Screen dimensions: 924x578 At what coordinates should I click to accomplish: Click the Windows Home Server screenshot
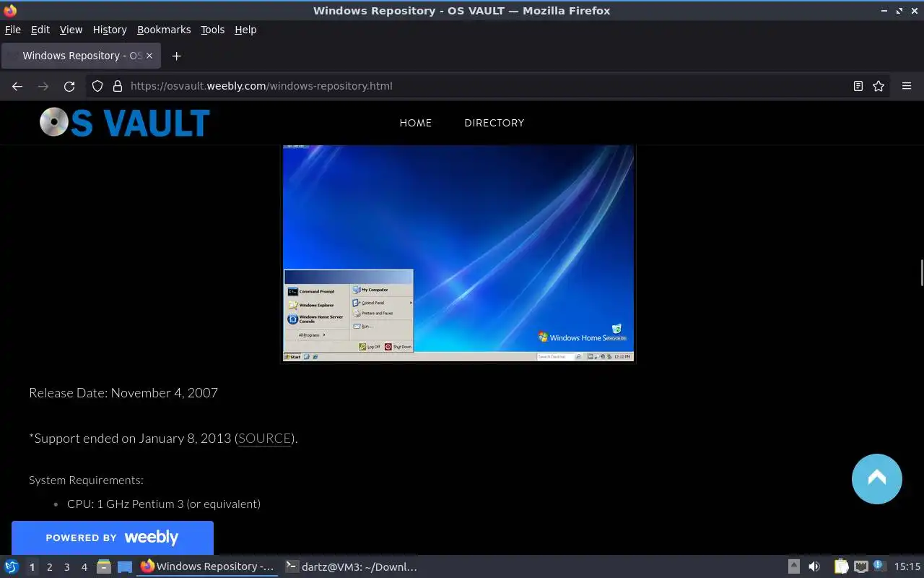pyautogui.click(x=458, y=253)
